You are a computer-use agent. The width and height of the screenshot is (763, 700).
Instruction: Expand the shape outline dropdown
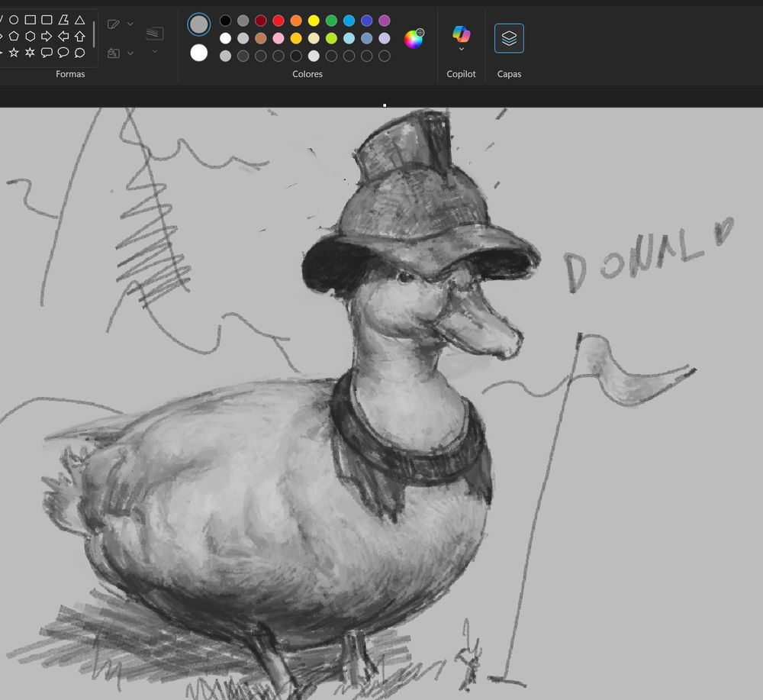130,24
